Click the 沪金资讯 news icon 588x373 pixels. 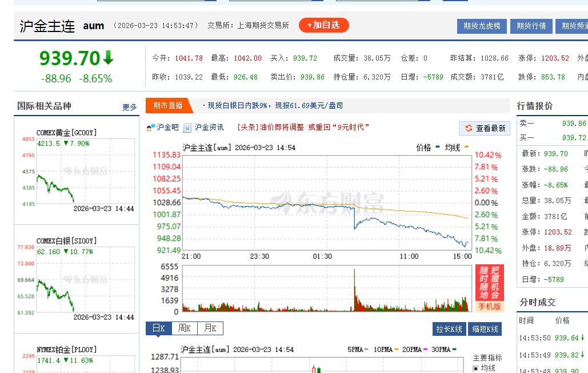point(187,128)
